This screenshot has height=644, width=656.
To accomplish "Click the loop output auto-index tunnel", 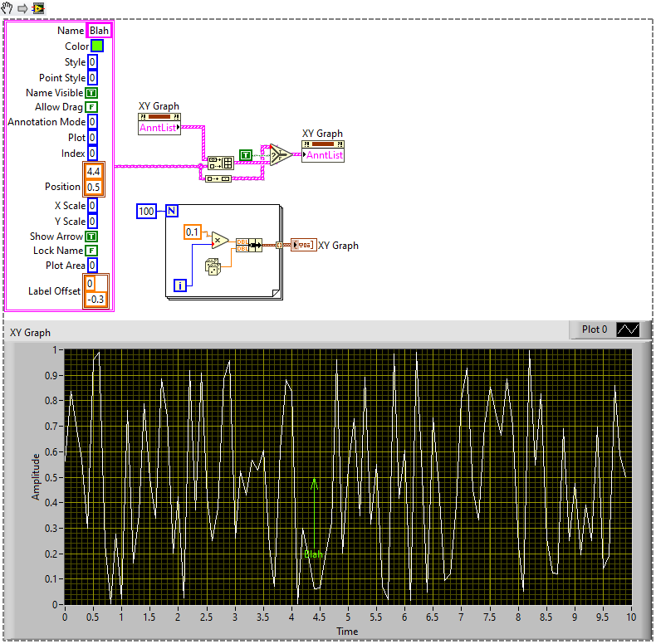I will (280, 245).
